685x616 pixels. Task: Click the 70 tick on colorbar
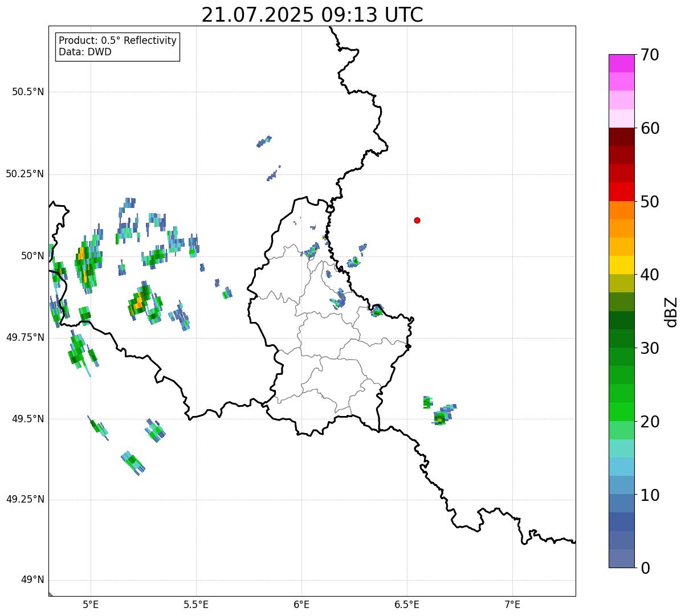coord(650,55)
